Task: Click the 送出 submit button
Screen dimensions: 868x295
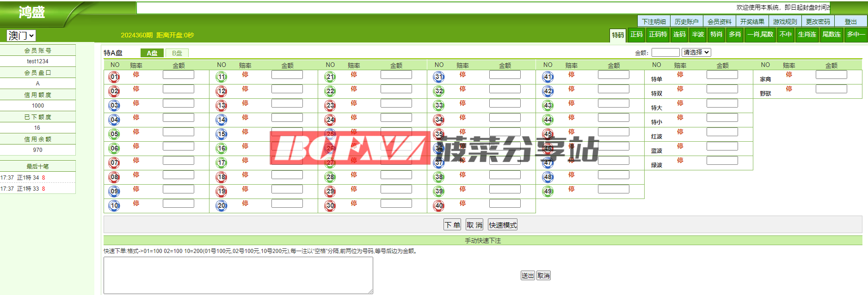Action: point(528,276)
